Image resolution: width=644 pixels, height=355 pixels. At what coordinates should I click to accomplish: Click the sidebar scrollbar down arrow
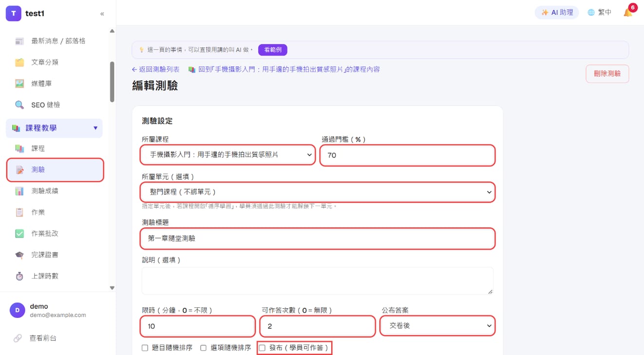(x=112, y=288)
